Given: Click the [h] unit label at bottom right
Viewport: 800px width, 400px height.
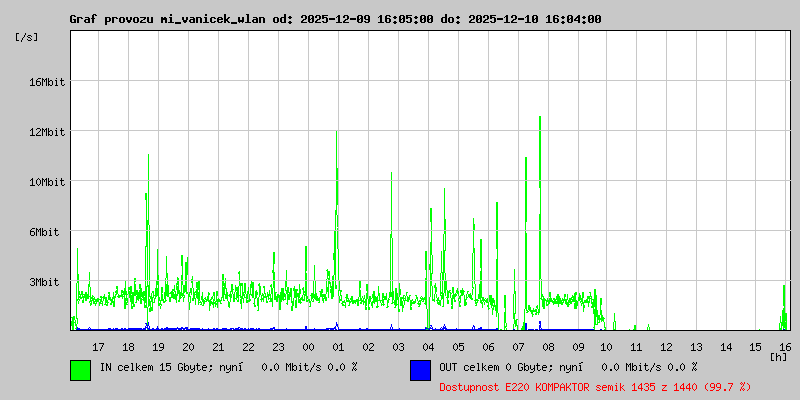Looking at the screenshot, I should (778, 356).
